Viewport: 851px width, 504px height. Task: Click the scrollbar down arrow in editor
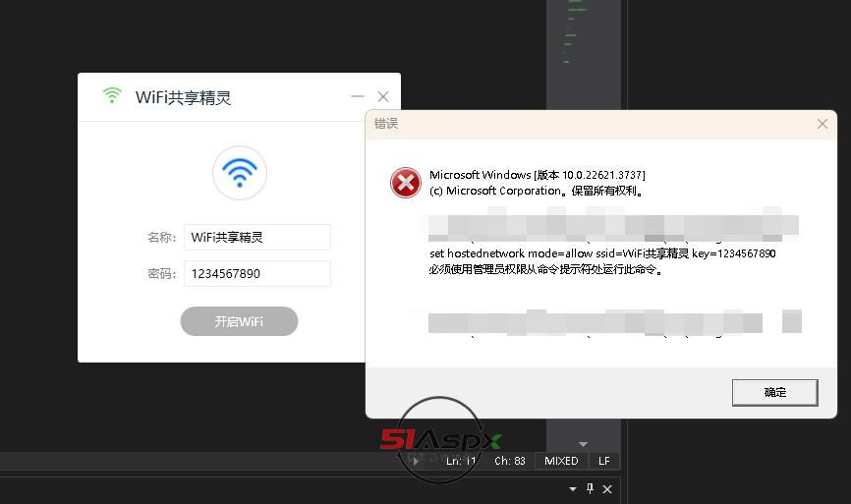pos(583,444)
